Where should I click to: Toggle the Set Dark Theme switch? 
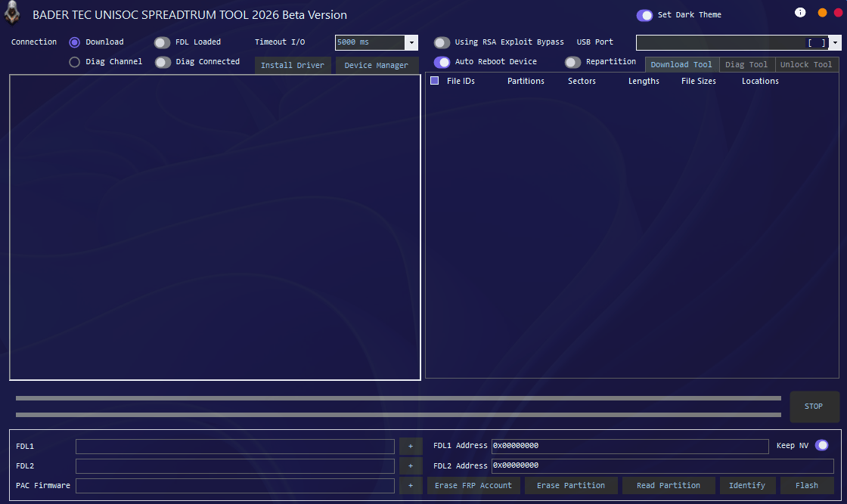tap(644, 15)
